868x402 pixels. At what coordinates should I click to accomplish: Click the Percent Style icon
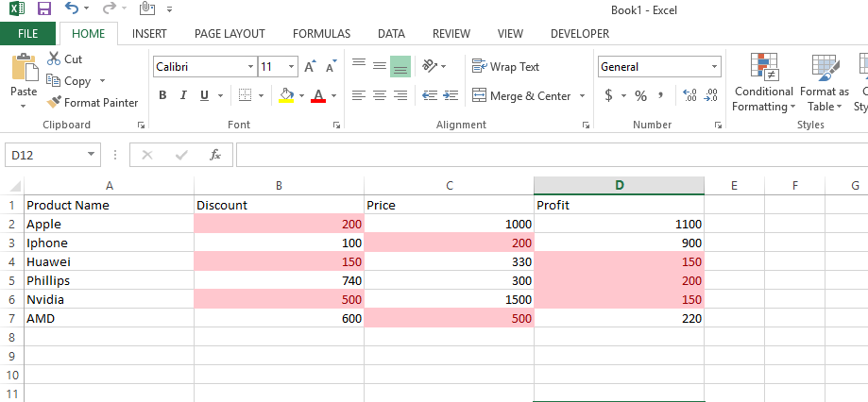coord(640,95)
